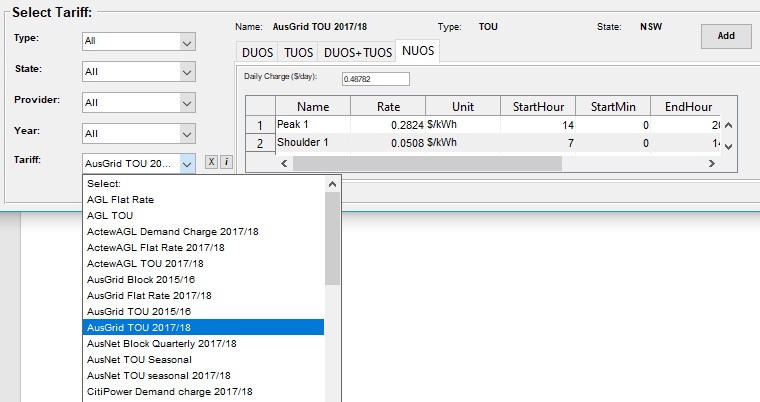Click the StartMin column header

pos(613,107)
